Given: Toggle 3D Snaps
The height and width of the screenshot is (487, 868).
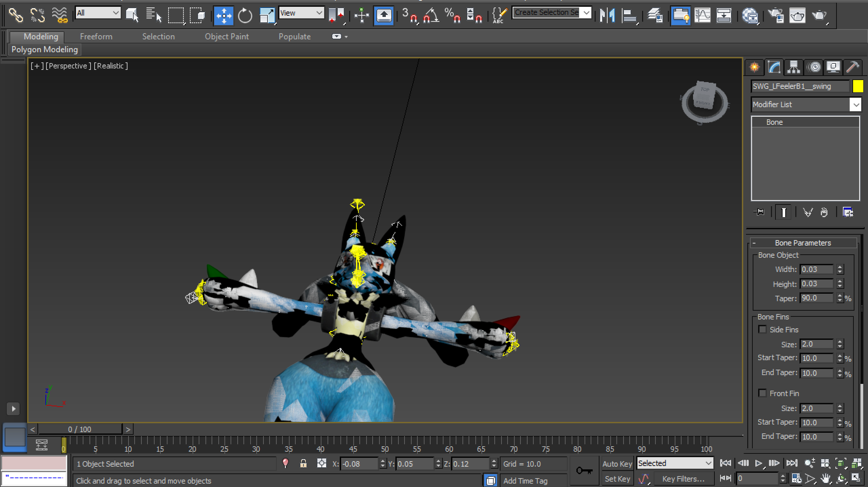Looking at the screenshot, I should pos(410,15).
